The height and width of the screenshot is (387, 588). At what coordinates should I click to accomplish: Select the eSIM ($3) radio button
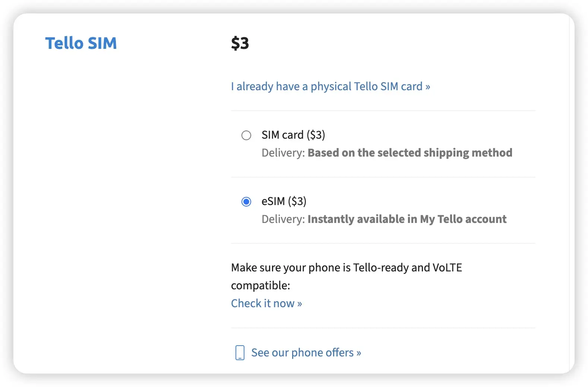click(246, 202)
